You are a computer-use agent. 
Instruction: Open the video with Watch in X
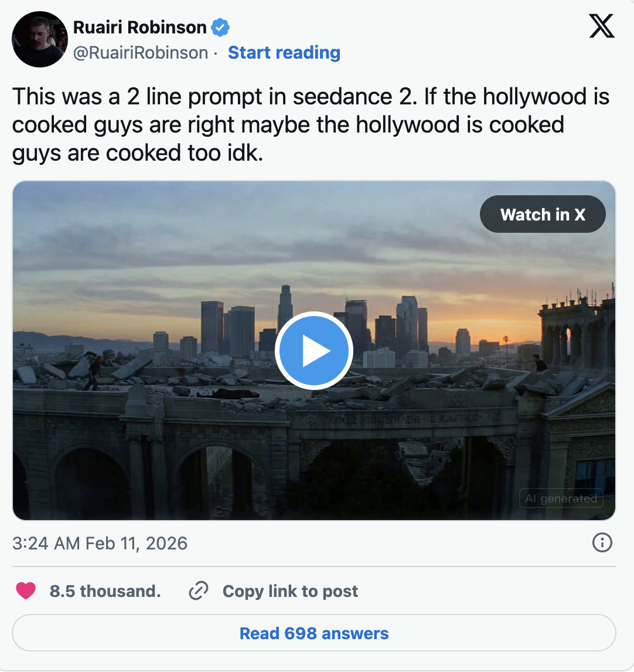[x=542, y=214]
